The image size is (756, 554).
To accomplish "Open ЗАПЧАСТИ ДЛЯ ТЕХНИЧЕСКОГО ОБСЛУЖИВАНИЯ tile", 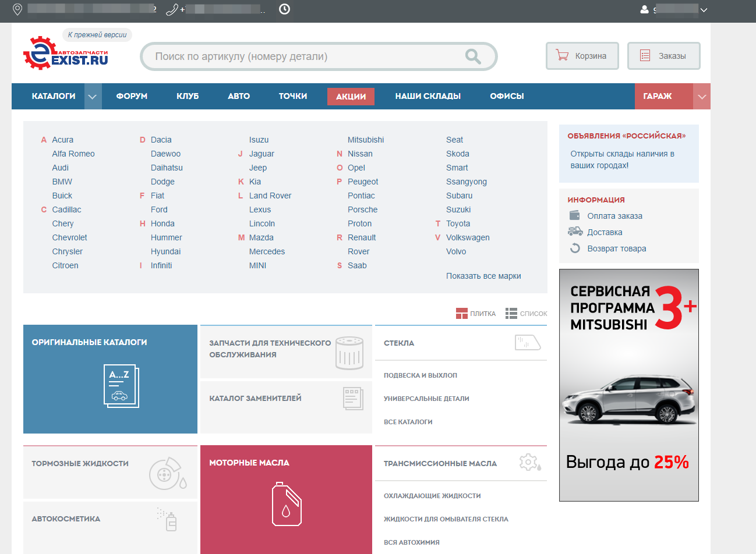I will click(286, 351).
